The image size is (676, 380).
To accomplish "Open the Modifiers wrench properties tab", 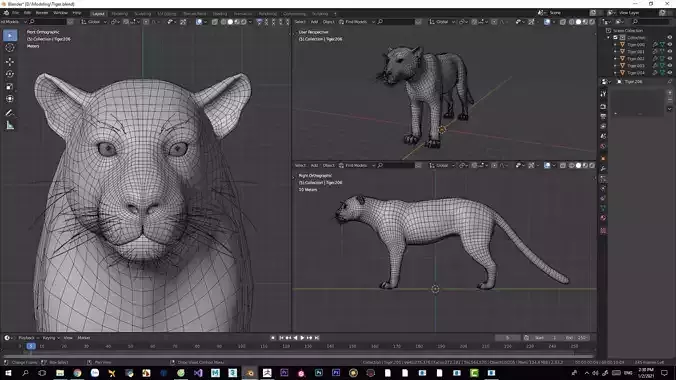I will [x=603, y=169].
